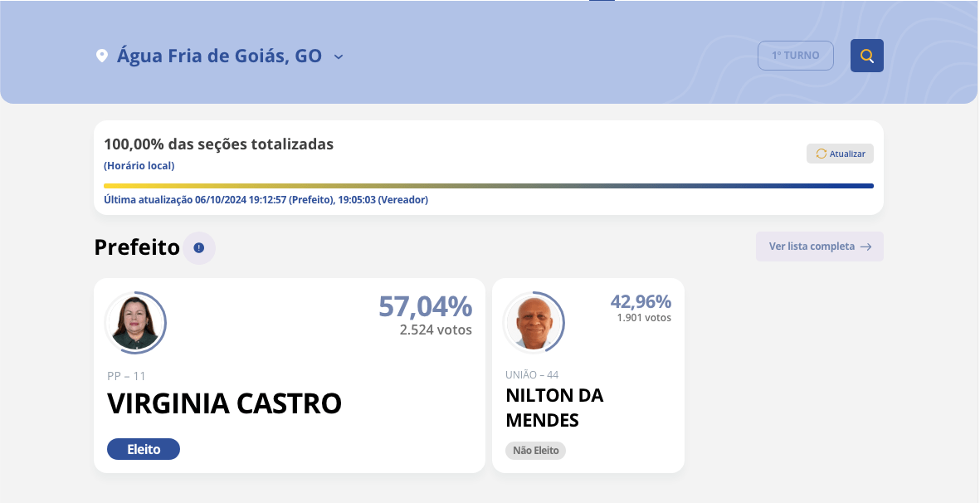The height and width of the screenshot is (503, 980).
Task: Open Água Fria de Goiás, GO location selector
Action: click(219, 56)
